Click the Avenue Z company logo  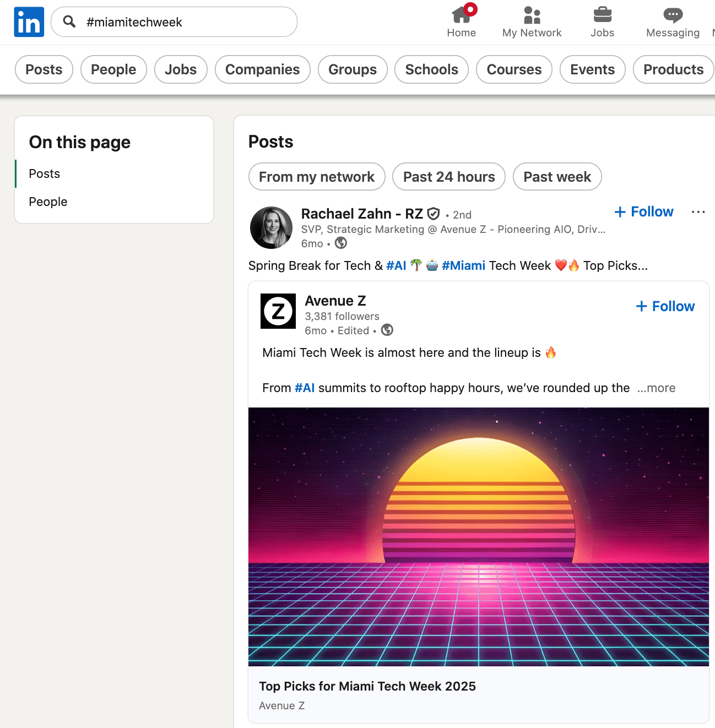(x=278, y=311)
